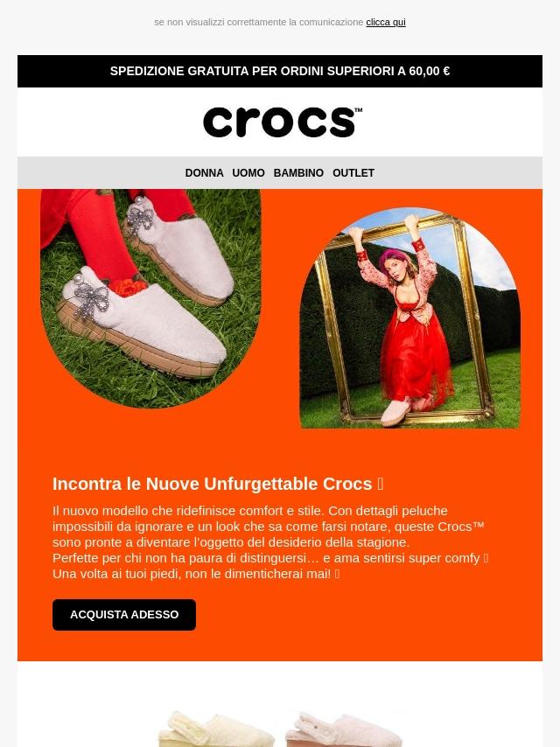Click the 'se non visualizzi correttamente' notice text

coord(259,22)
